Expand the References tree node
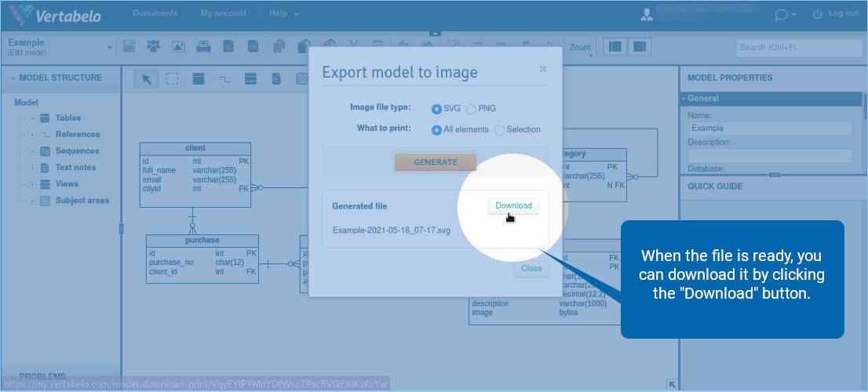 tap(33, 135)
